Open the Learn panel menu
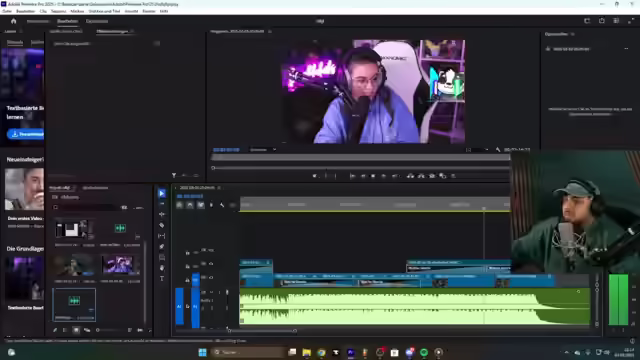The image size is (640, 360). (x=21, y=31)
